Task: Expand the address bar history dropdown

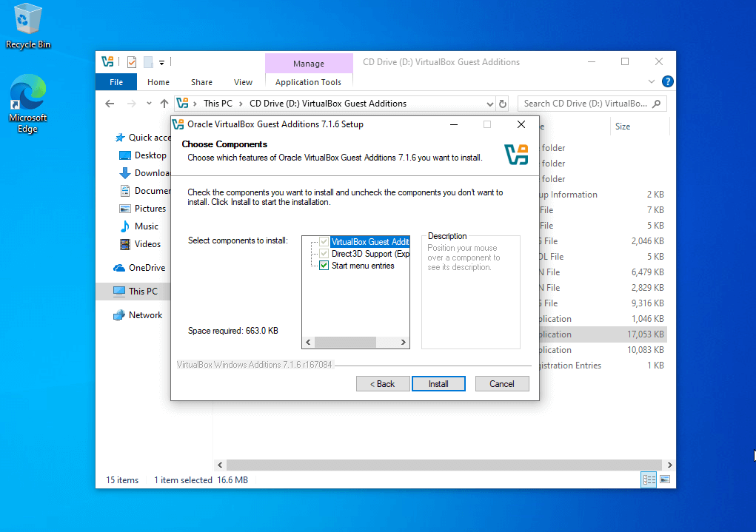Action: click(490, 104)
